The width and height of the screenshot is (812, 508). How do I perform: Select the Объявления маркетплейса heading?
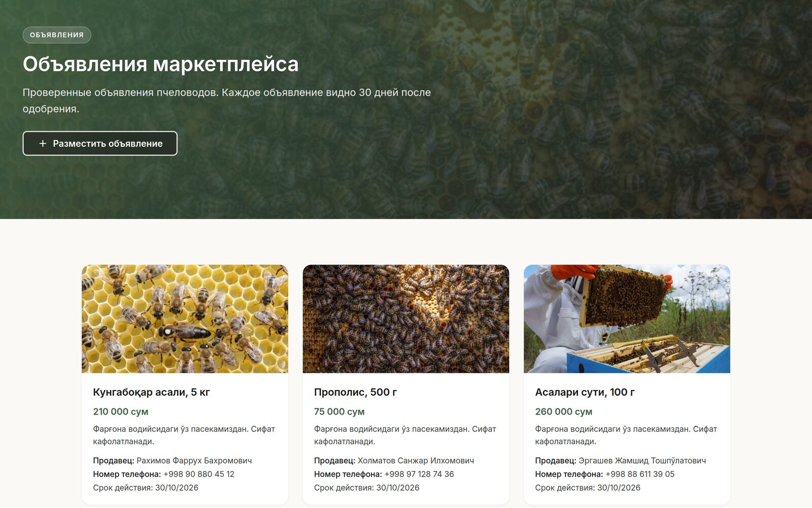pyautogui.click(x=161, y=64)
